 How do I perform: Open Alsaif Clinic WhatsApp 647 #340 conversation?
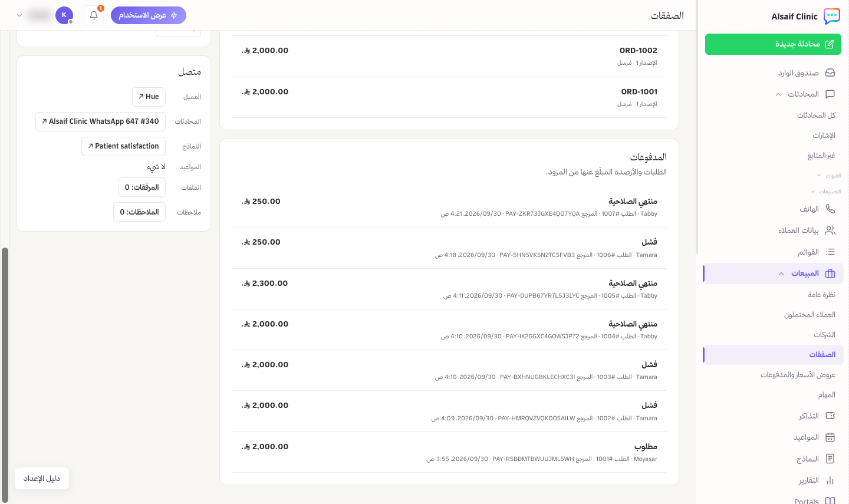[x=100, y=121]
